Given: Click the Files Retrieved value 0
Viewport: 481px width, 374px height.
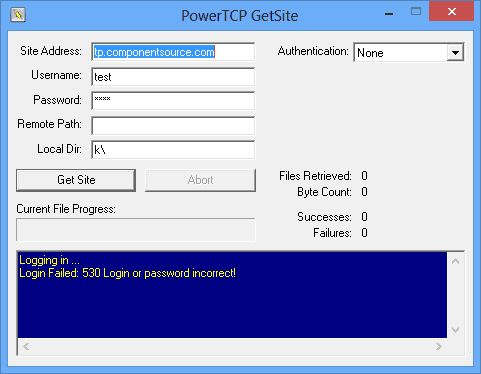Looking at the screenshot, I should tap(364, 176).
